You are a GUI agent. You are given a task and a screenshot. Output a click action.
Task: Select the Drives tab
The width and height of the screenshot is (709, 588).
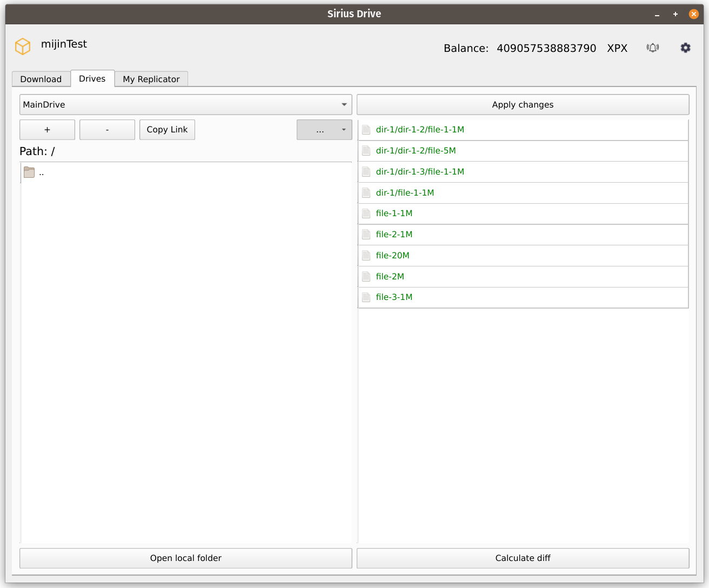pos(92,78)
